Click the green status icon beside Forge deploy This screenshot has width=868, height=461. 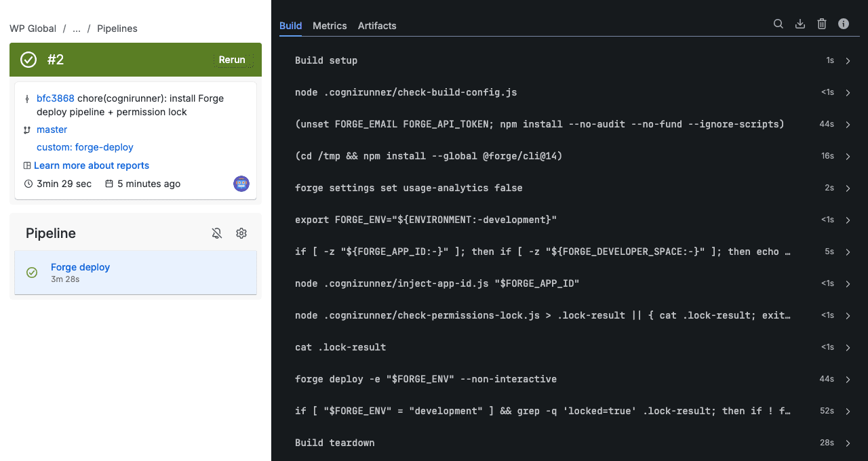click(32, 273)
